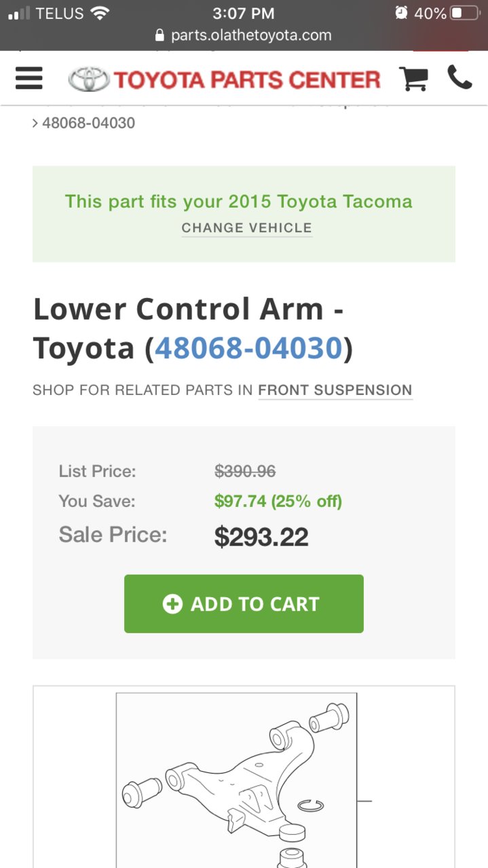Tap the plus icon on Add to Cart

(x=173, y=604)
